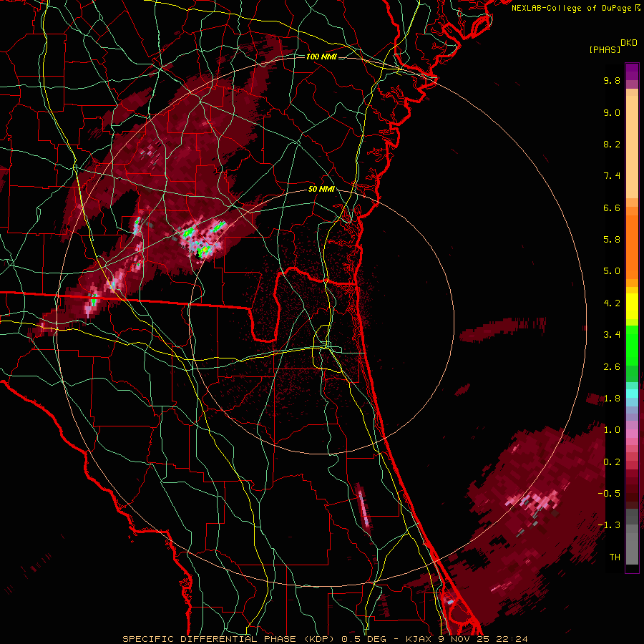Screen dimensions: 644x644
Task: Click the 1.0 value on the color scale
Action: coord(612,430)
